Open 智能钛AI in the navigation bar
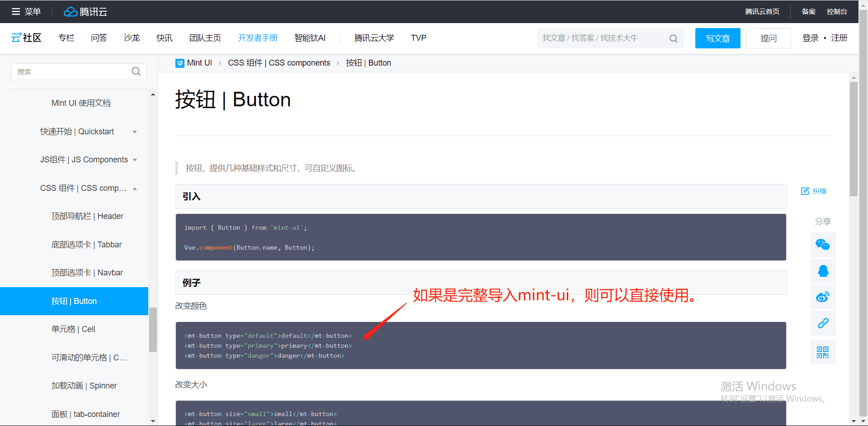 click(310, 38)
